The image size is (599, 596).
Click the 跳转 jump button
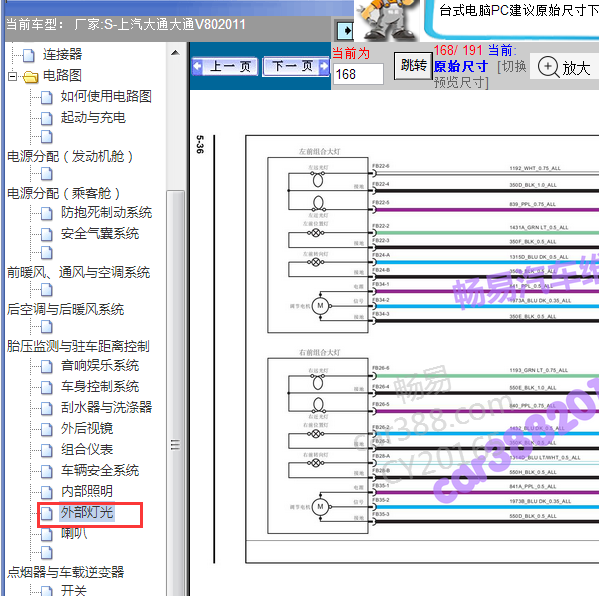[413, 66]
